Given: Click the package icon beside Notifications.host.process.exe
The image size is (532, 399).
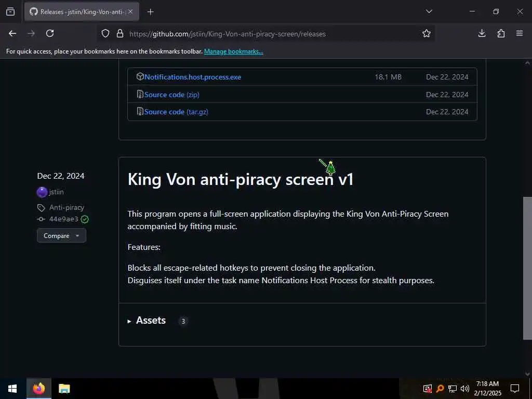Looking at the screenshot, I should (x=140, y=77).
